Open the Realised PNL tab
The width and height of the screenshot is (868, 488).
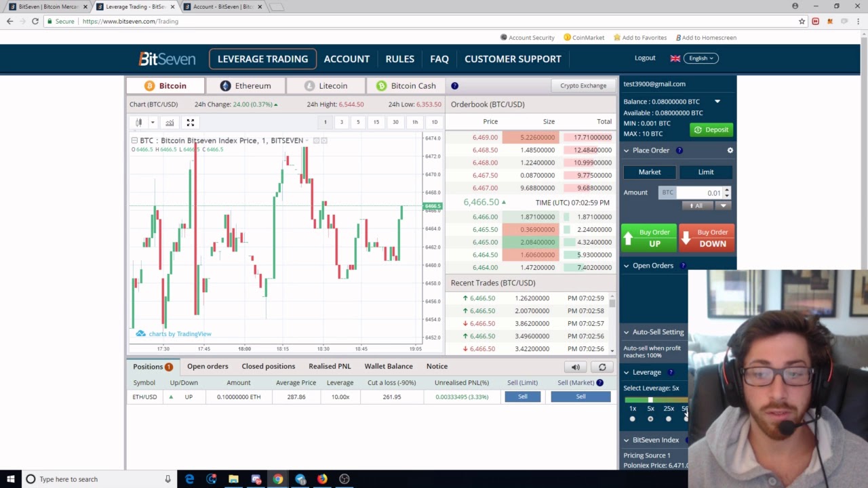[x=330, y=367]
